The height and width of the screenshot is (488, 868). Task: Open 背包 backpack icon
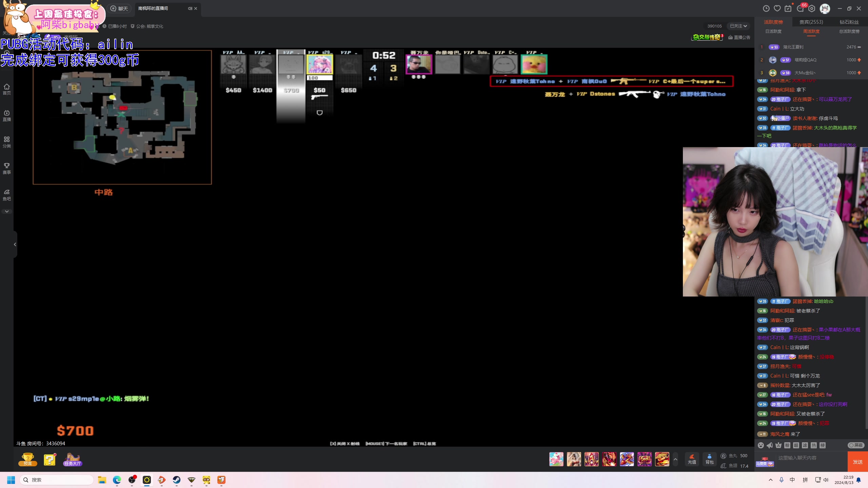(x=709, y=459)
